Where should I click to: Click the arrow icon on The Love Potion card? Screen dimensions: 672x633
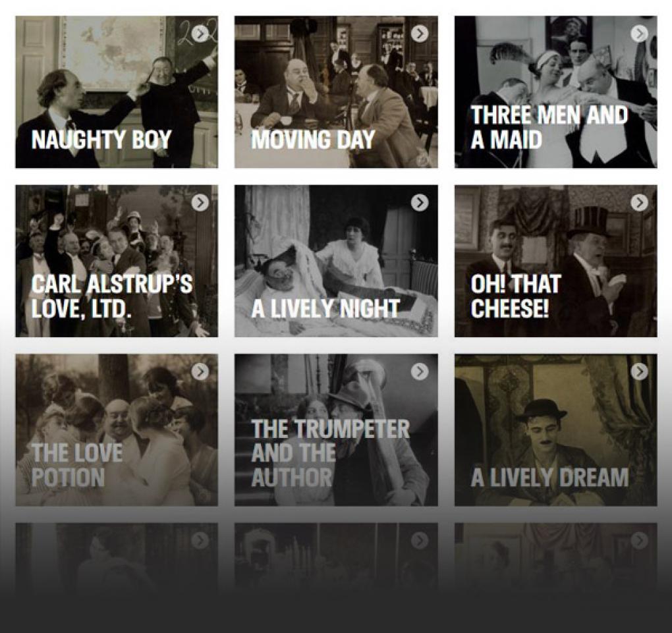(200, 372)
